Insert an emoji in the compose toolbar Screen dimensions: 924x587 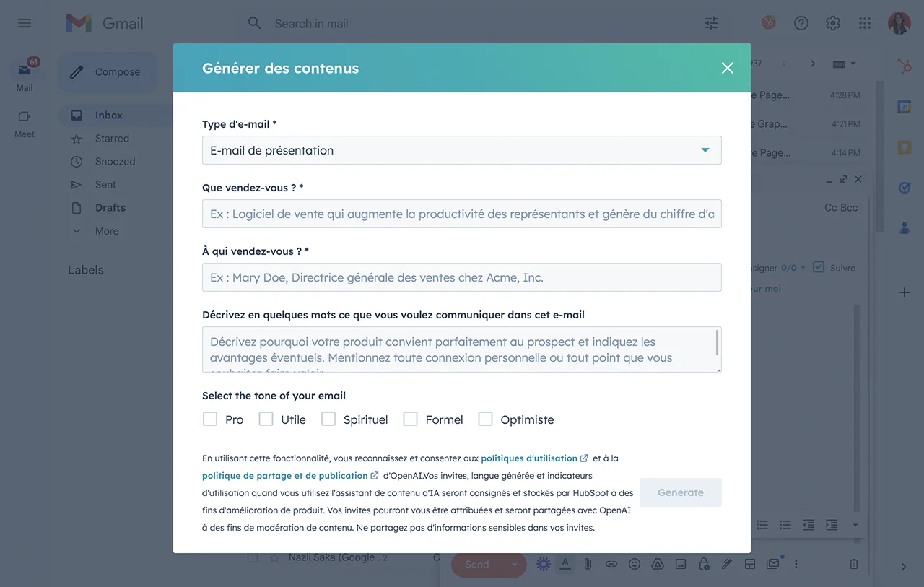[635, 564]
